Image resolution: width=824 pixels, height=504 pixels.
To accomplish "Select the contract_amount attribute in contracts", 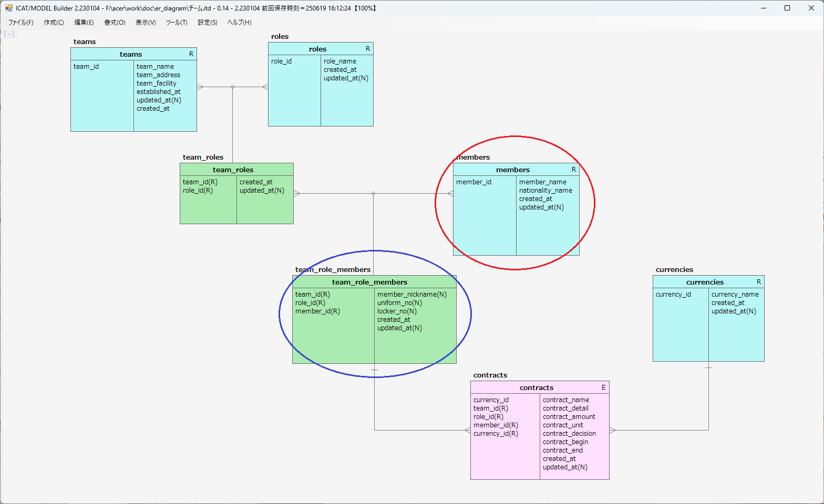I will [569, 417].
